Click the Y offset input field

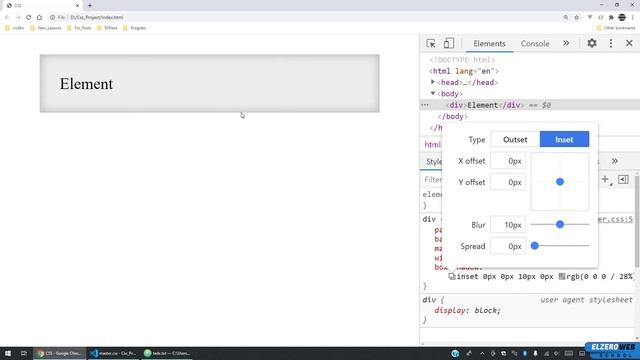click(508, 182)
